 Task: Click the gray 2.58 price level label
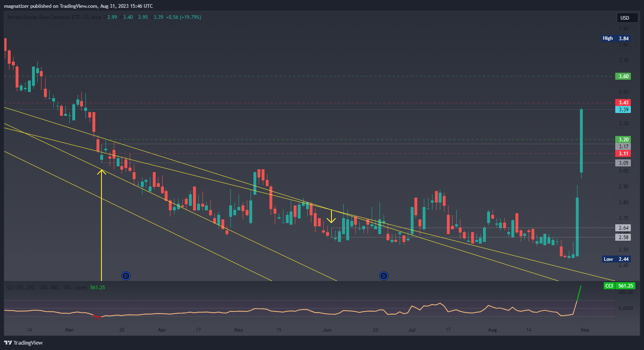623,237
